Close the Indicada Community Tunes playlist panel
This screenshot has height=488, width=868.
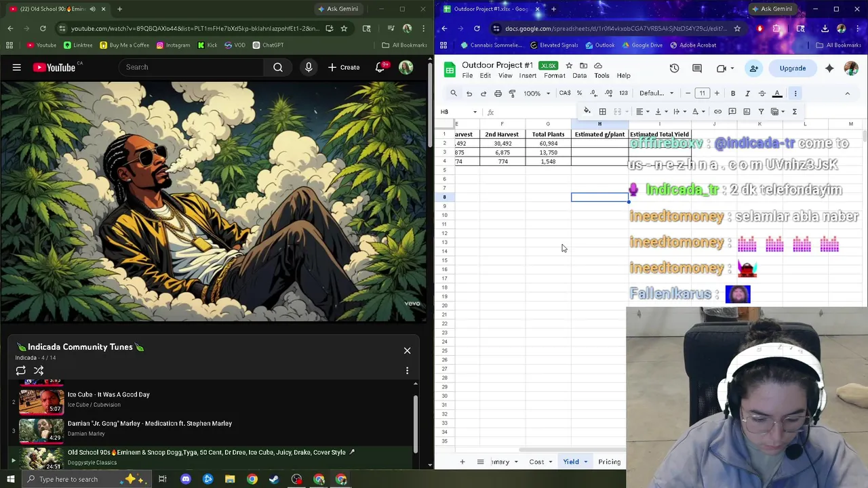tap(407, 350)
